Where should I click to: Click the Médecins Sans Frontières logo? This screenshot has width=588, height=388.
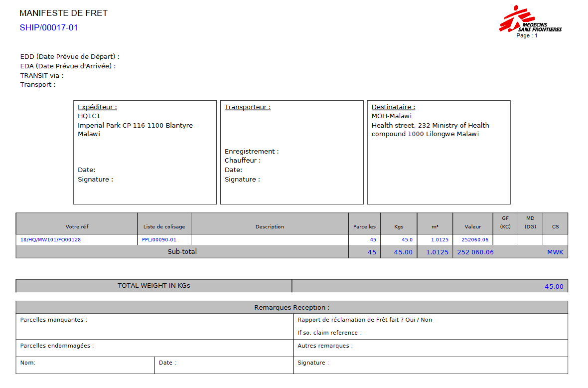click(x=530, y=19)
